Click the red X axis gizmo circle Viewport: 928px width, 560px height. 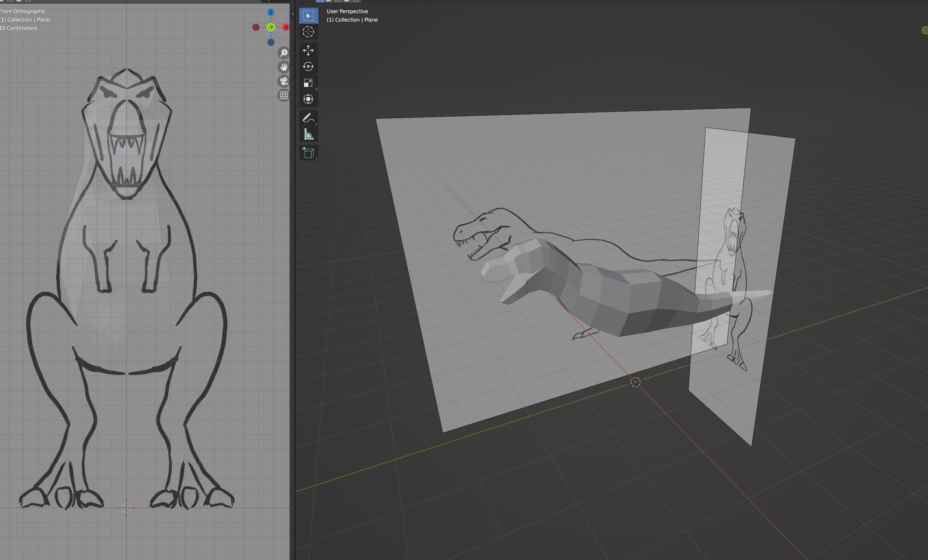(x=286, y=28)
